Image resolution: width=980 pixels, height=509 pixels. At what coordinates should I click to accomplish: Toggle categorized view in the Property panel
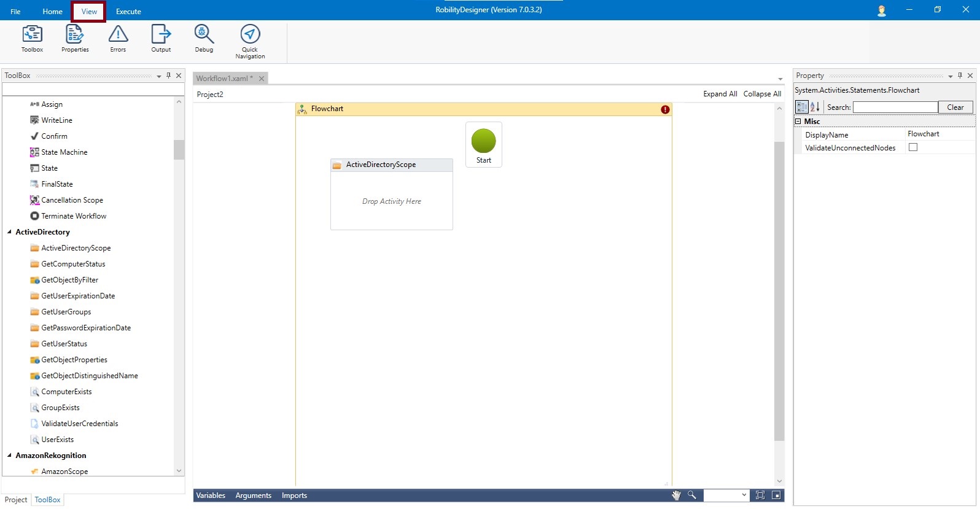tap(802, 107)
